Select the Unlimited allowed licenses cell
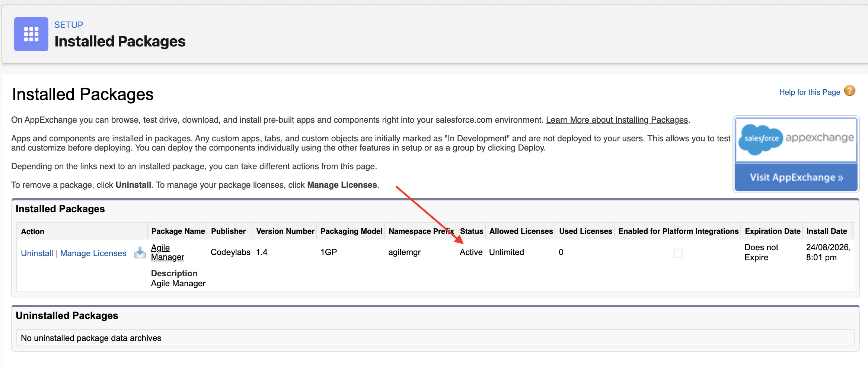This screenshot has width=868, height=374. point(506,252)
